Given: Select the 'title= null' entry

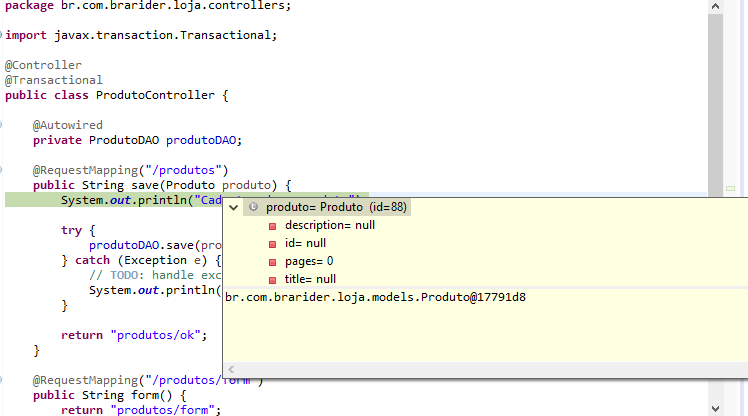Looking at the screenshot, I should 310,279.
